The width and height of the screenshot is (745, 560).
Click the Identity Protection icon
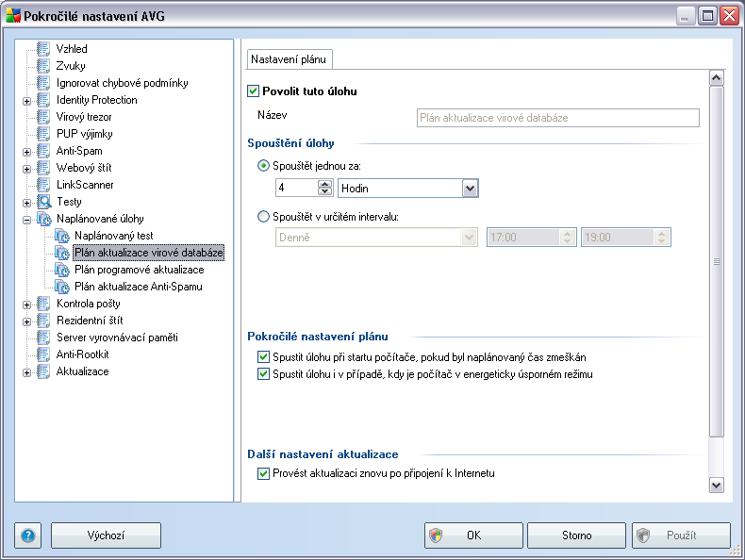43,100
